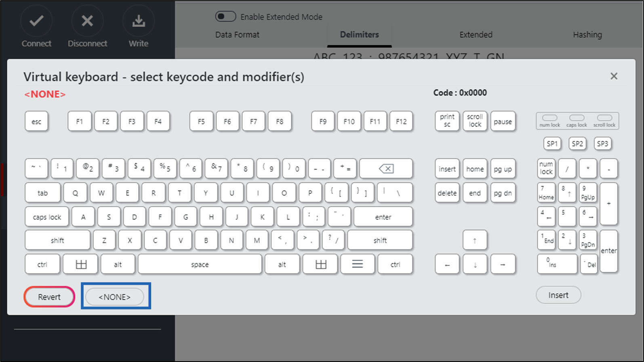The height and width of the screenshot is (362, 644).
Task: Select the end navigation key
Action: 475,193
